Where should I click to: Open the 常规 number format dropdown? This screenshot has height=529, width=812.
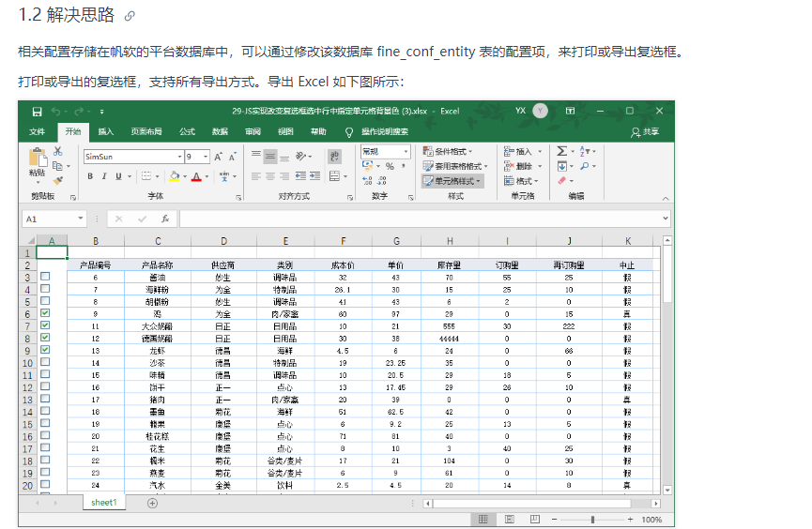[x=406, y=152]
